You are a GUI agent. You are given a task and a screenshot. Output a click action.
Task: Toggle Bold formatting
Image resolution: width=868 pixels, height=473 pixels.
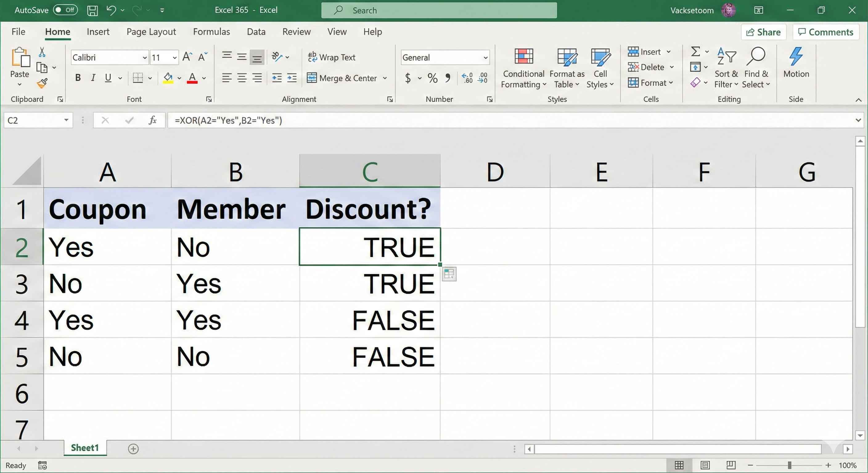(x=78, y=78)
